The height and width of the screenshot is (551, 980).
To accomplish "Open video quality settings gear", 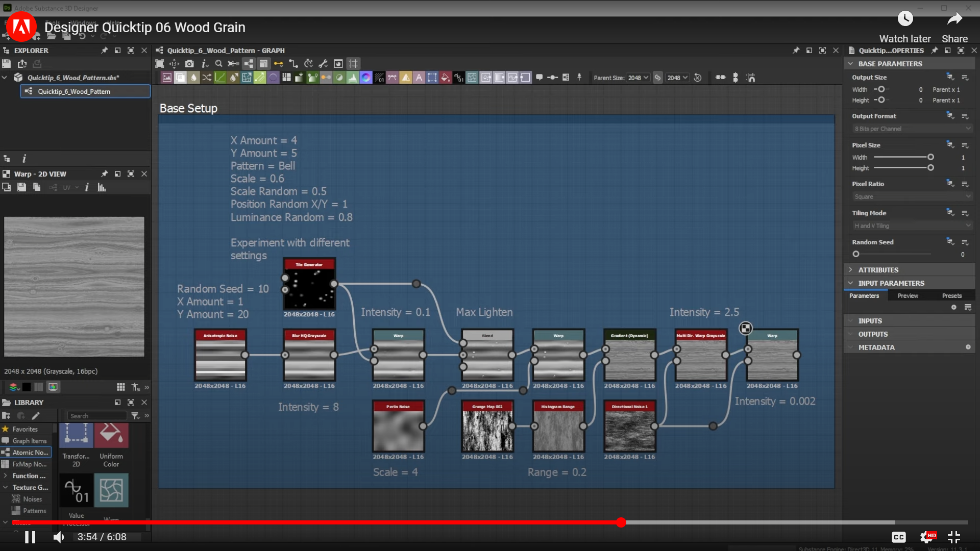I will point(926,537).
